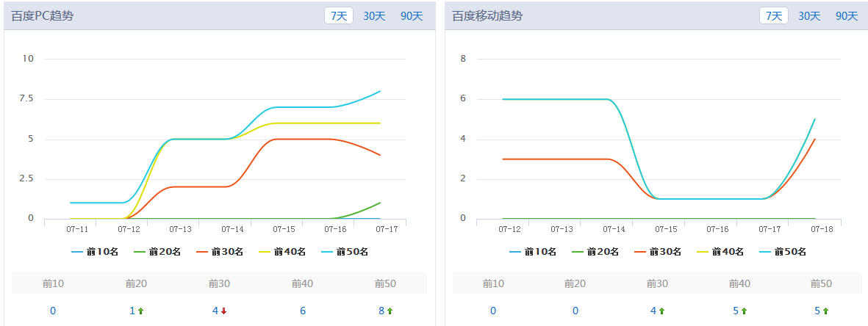The height and width of the screenshot is (326, 868).
Task: Click the up arrow beside PC 前50 value 8
Action: 390,311
